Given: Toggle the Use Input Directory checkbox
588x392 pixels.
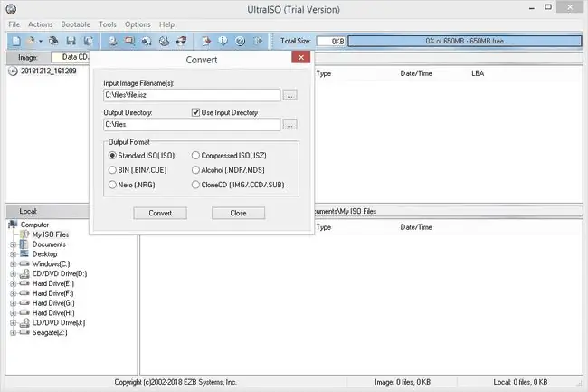Looking at the screenshot, I should [195, 112].
